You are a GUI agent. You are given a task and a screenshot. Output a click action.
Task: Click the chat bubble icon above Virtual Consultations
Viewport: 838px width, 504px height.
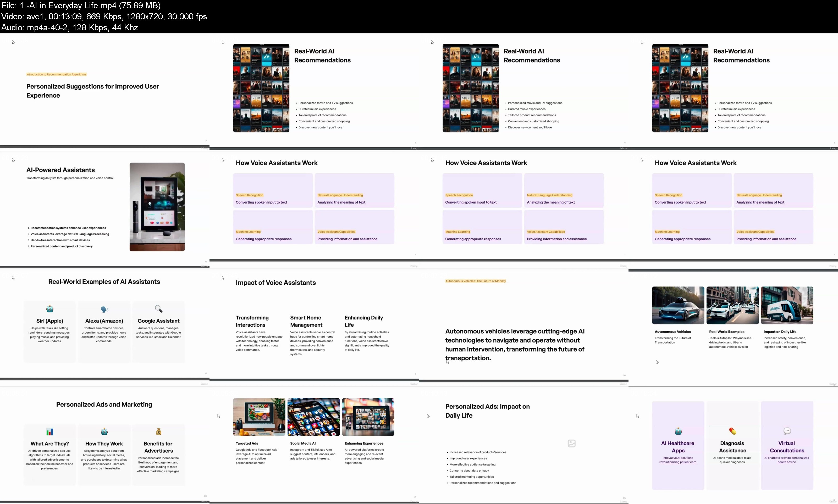(x=787, y=431)
